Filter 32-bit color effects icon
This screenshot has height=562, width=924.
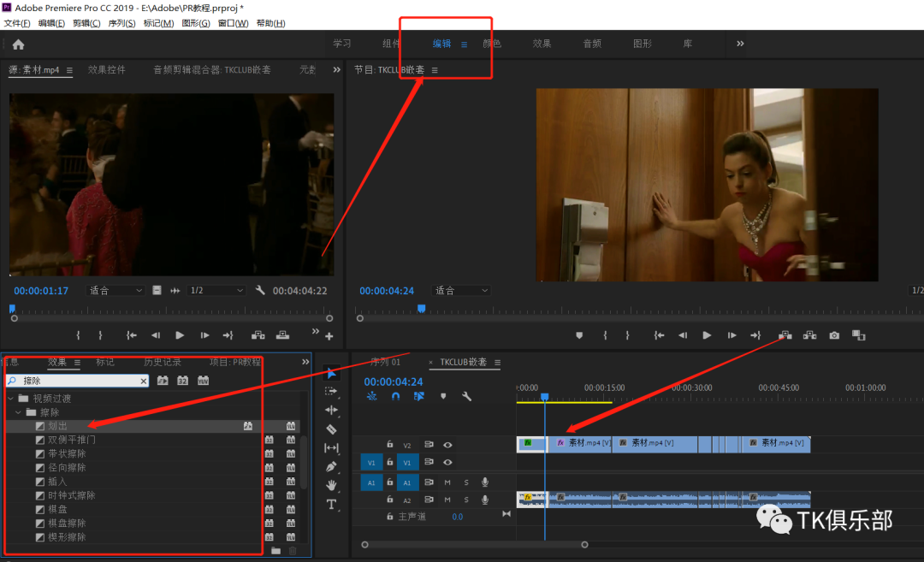click(183, 382)
